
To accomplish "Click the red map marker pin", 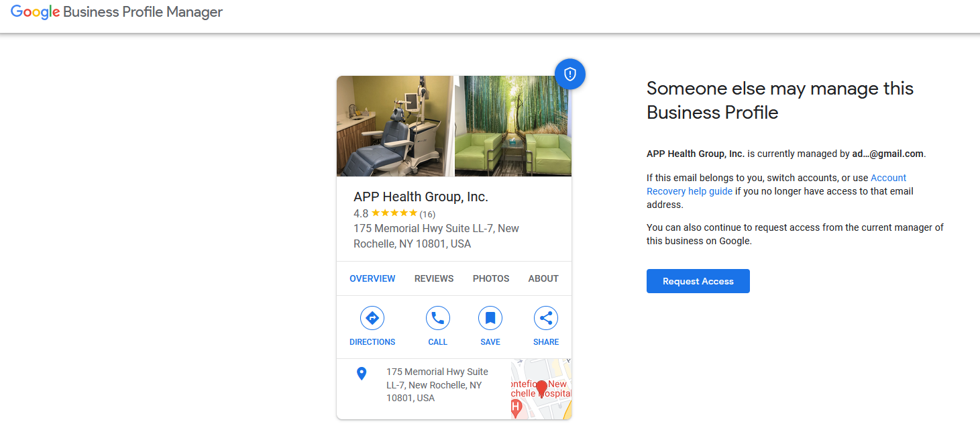I will 542,388.
